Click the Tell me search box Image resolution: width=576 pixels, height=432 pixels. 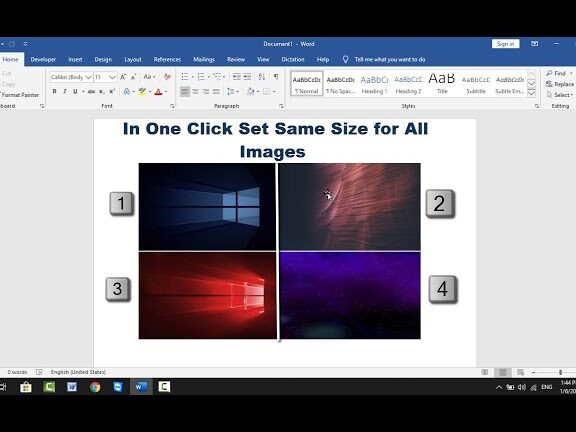tap(390, 60)
